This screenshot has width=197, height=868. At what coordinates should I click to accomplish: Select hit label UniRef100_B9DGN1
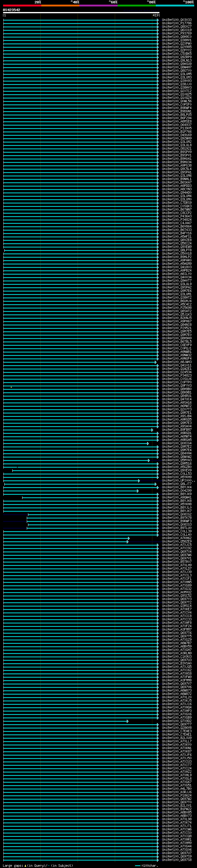click(x=177, y=111)
